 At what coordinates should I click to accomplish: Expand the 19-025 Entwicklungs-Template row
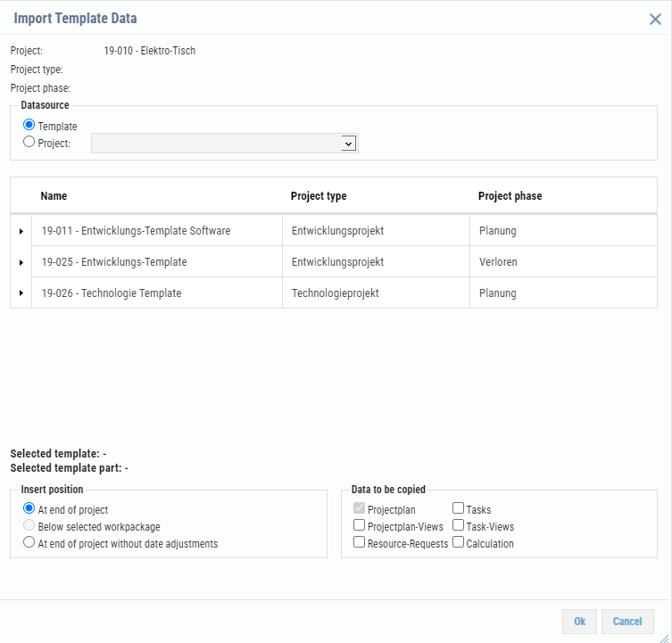tap(21, 262)
